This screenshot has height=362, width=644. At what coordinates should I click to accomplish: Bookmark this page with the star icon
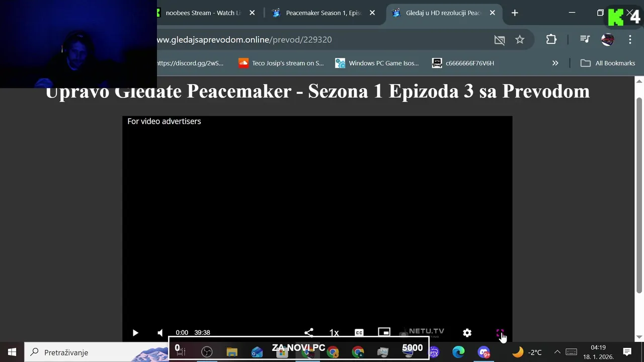click(x=520, y=40)
